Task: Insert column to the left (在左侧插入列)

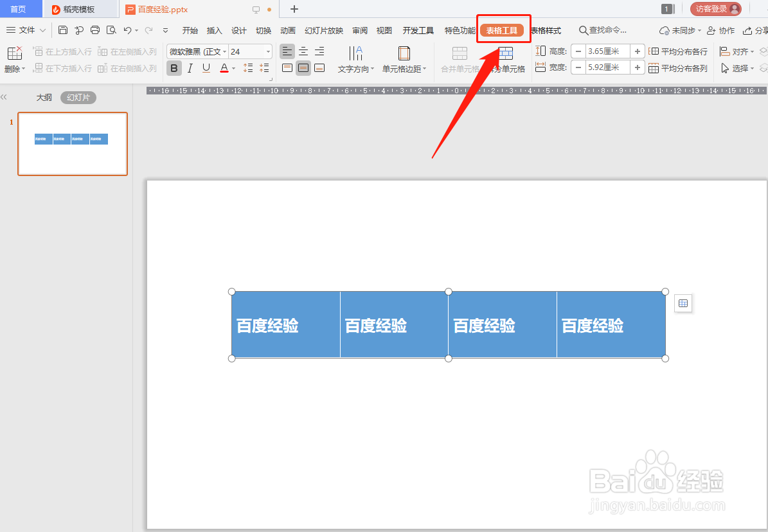Action: point(127,51)
